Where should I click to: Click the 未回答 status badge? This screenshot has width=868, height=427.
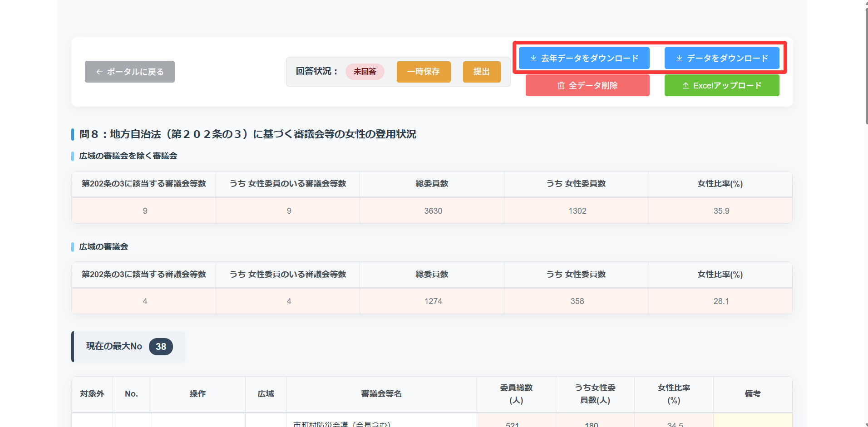[365, 72]
